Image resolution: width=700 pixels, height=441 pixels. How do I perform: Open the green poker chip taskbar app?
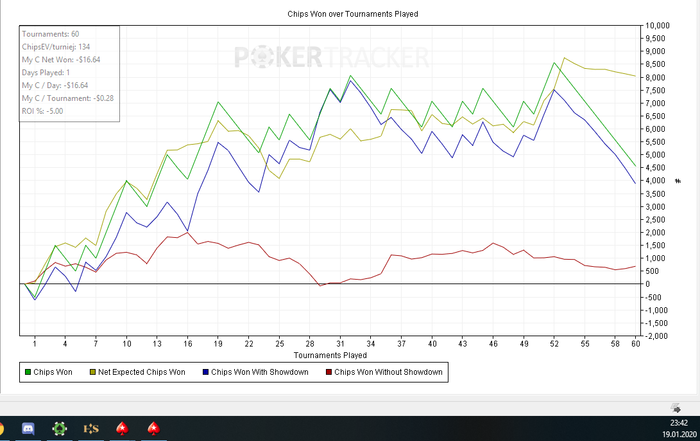pos(59,429)
